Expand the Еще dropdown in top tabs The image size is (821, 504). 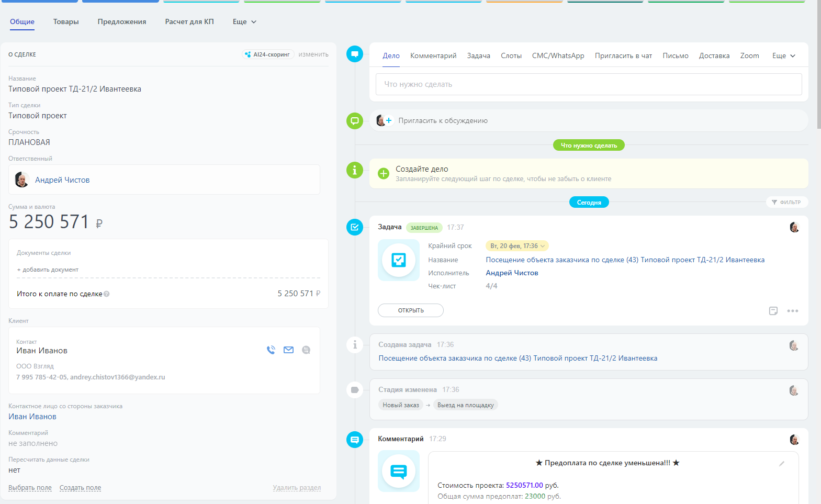[244, 22]
